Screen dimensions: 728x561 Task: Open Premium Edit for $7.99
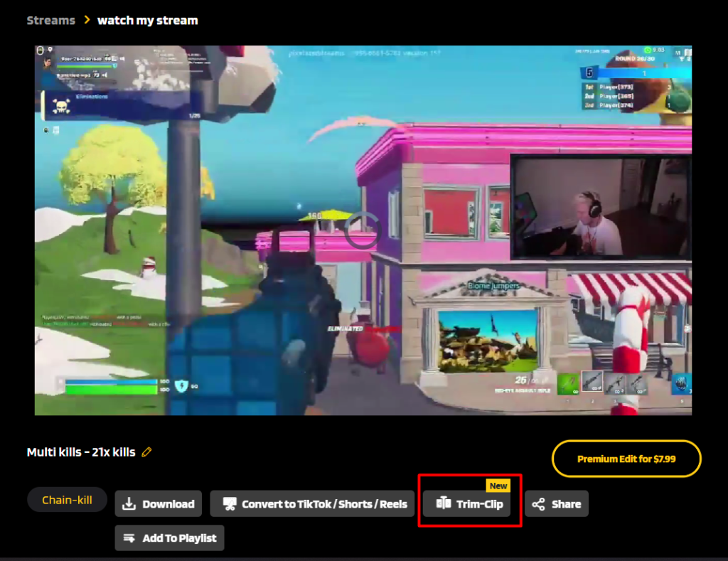[x=626, y=459]
